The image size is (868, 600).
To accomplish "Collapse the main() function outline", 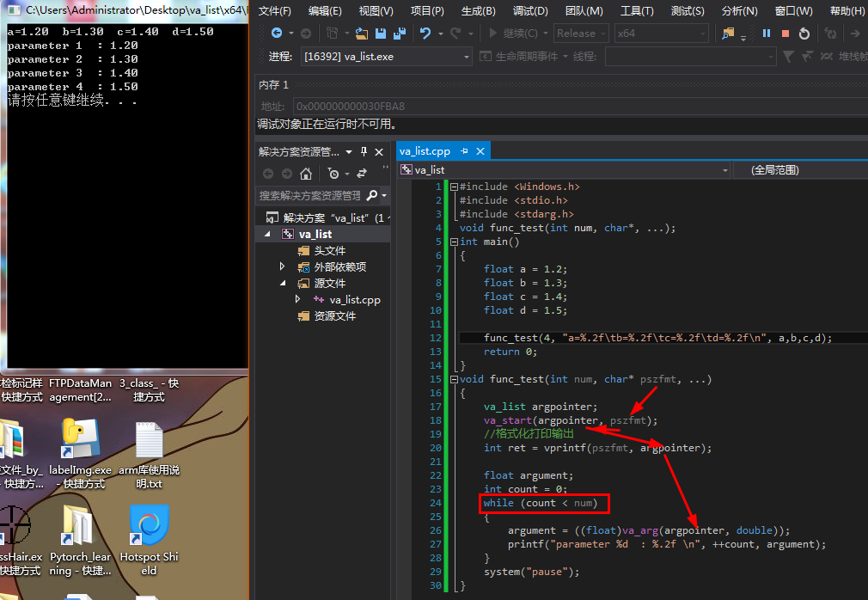I will tap(454, 242).
